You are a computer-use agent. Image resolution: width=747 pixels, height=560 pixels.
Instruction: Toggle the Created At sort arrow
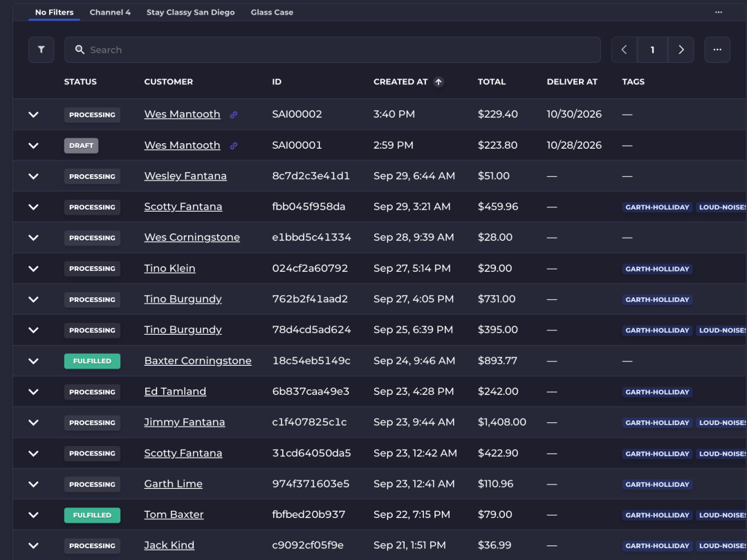click(x=439, y=82)
